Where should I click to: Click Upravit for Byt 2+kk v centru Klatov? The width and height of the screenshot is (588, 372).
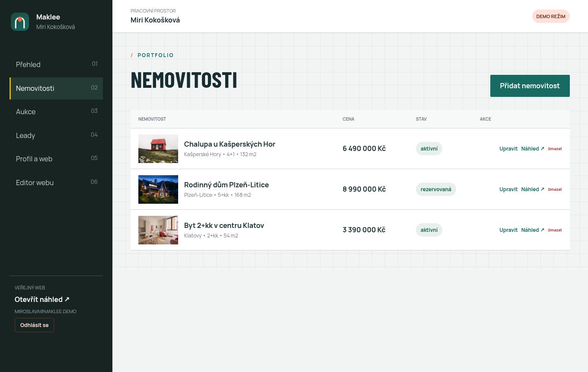tap(508, 230)
